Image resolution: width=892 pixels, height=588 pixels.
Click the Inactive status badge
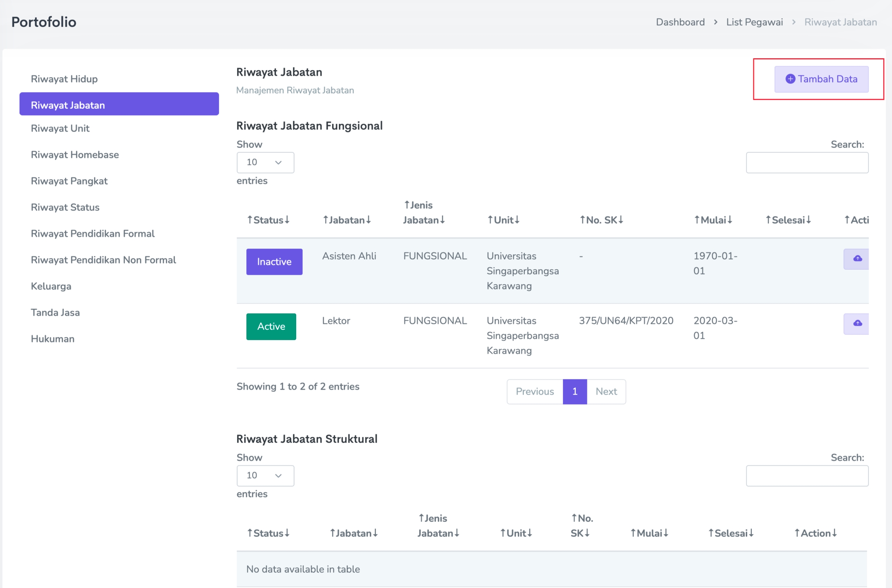[274, 262]
